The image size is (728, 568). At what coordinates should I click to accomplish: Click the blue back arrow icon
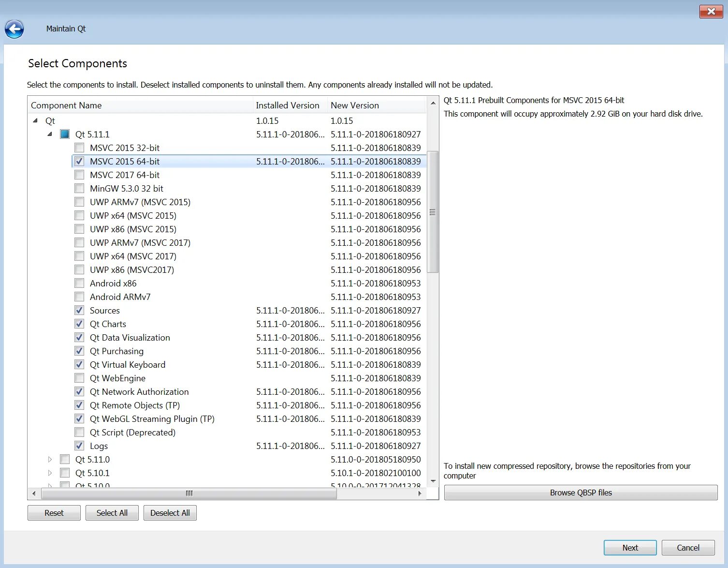click(15, 29)
